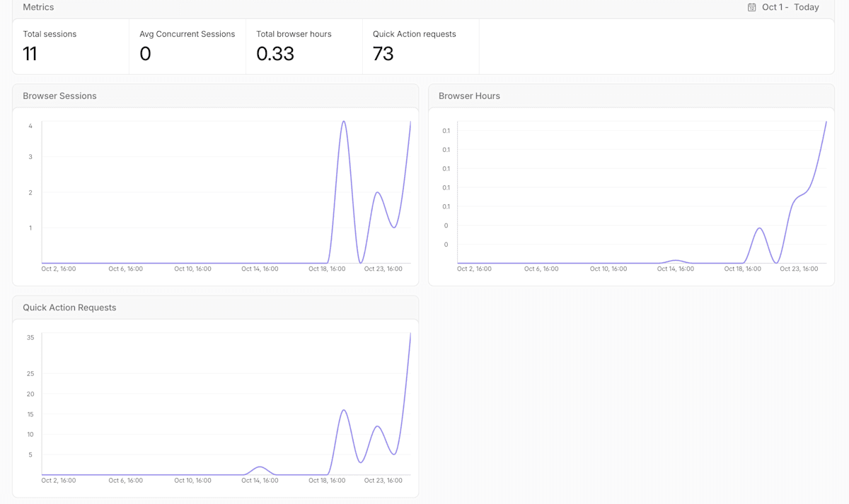Click the total sessions value "11"
This screenshot has height=504, width=849.
tap(30, 54)
